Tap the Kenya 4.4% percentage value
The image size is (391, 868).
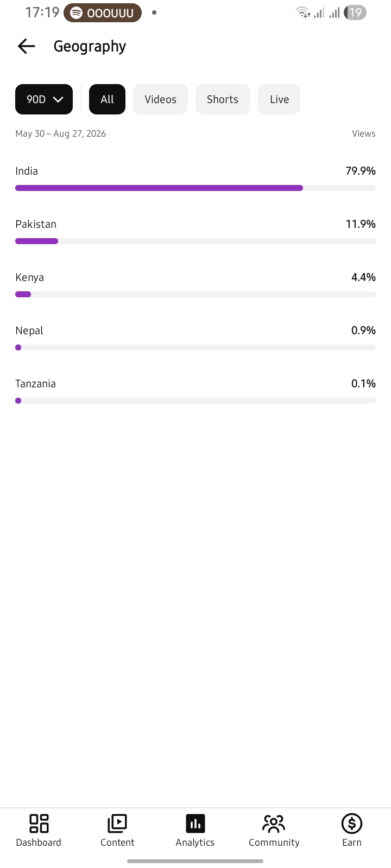tap(363, 277)
